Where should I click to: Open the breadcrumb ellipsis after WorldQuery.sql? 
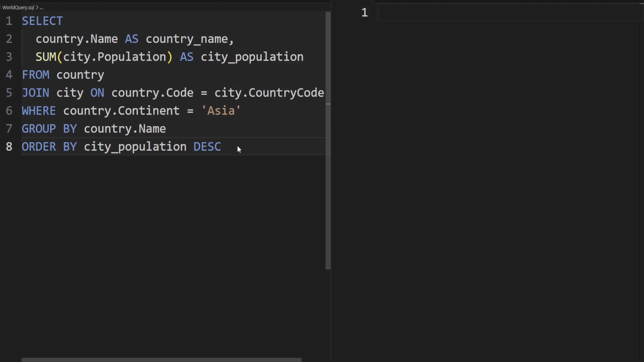(41, 8)
